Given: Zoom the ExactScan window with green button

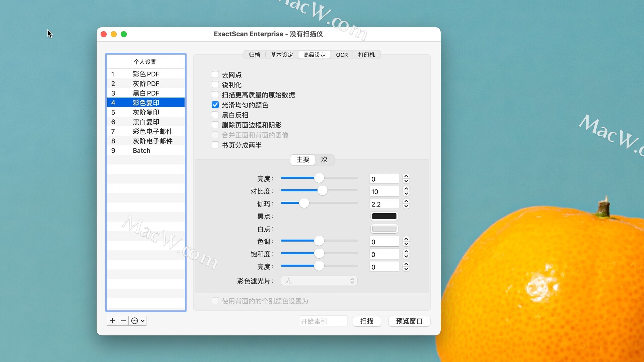Looking at the screenshot, I should pos(124,34).
